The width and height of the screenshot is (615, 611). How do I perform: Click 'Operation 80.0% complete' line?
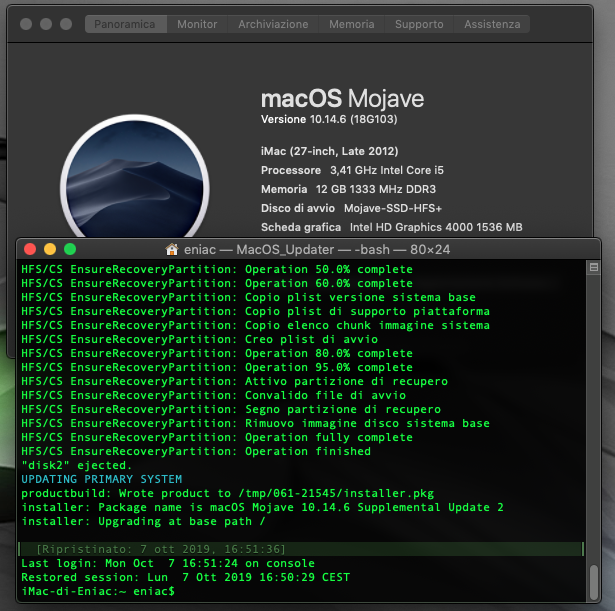tap(217, 353)
